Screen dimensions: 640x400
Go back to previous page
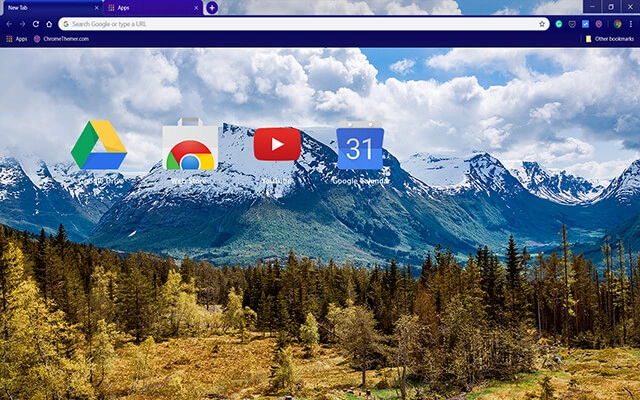coord(9,24)
